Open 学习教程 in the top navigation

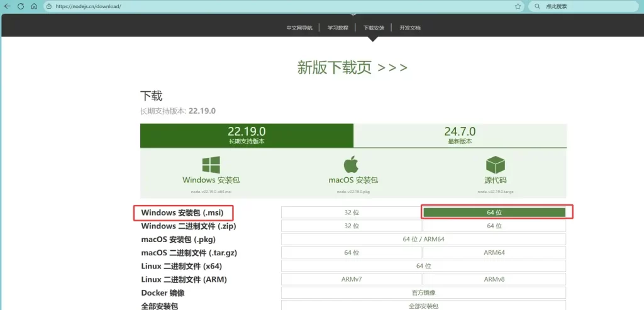[x=338, y=28]
